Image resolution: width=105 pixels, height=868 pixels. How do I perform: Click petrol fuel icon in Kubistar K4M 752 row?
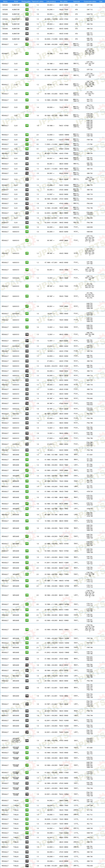click(27, 14)
